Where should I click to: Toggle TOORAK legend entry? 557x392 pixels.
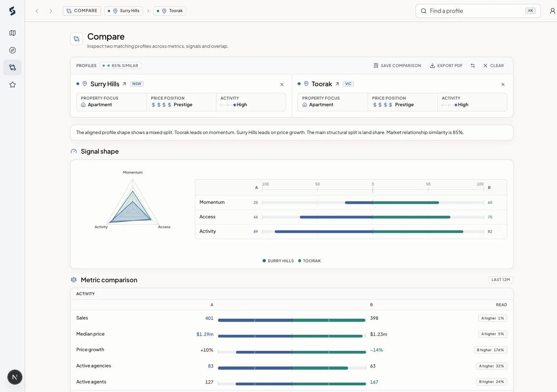[x=309, y=261]
